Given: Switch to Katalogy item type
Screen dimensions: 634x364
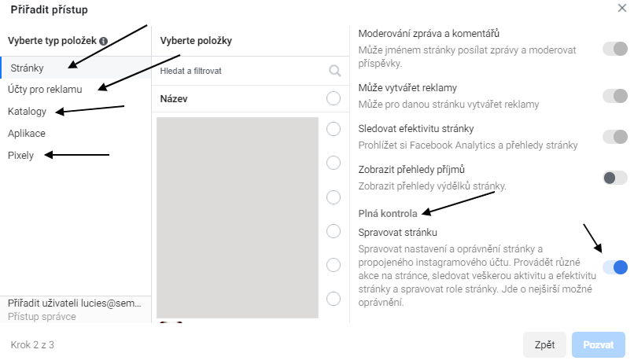Looking at the screenshot, I should pyautogui.click(x=27, y=111).
